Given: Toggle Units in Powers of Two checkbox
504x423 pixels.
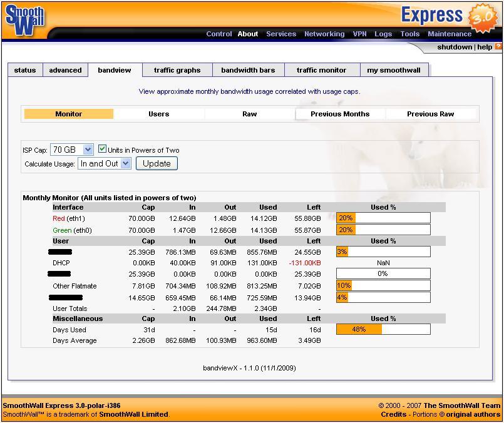Looking at the screenshot, I should coord(102,149).
